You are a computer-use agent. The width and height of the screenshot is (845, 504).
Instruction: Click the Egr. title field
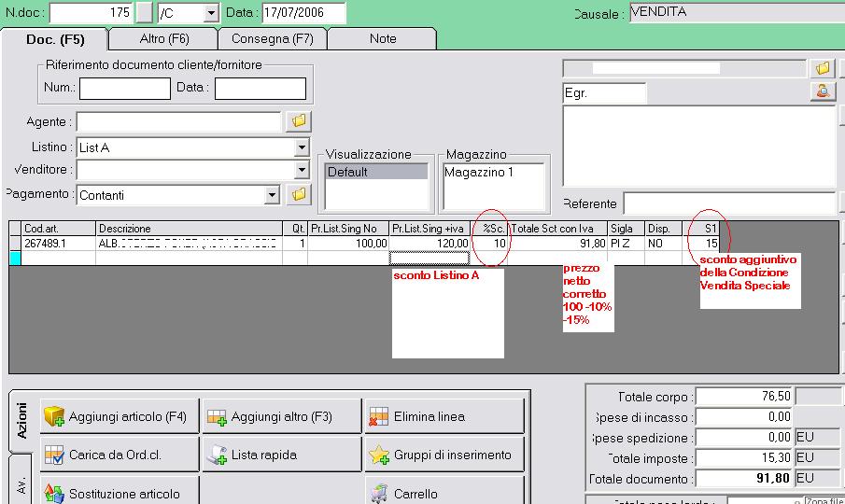(604, 93)
